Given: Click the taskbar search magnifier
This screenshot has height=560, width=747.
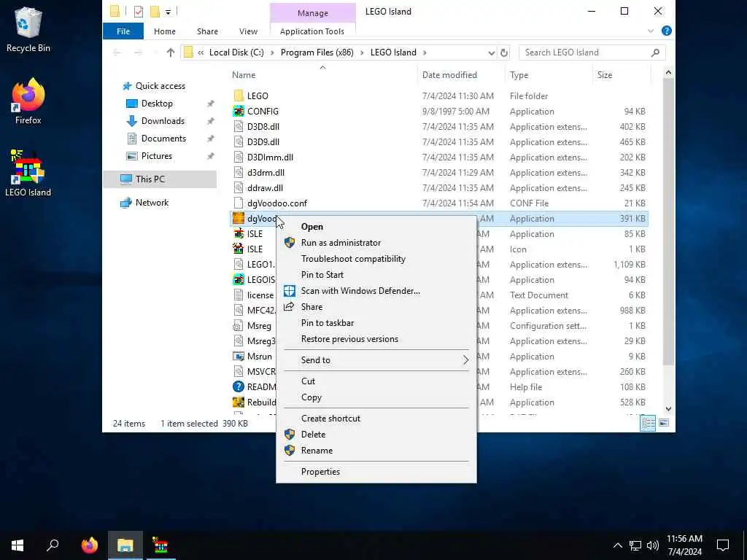Looking at the screenshot, I should tap(53, 545).
